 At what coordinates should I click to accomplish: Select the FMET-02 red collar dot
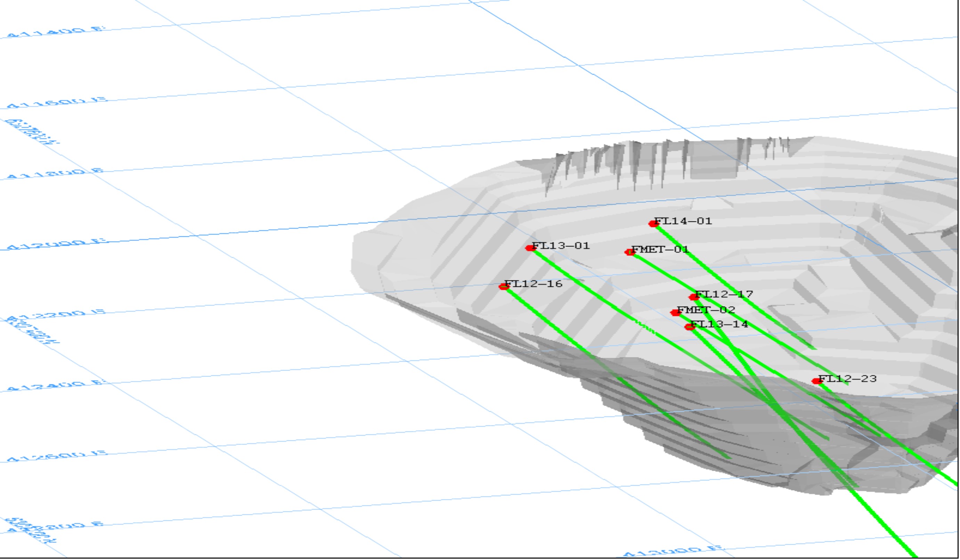point(675,313)
